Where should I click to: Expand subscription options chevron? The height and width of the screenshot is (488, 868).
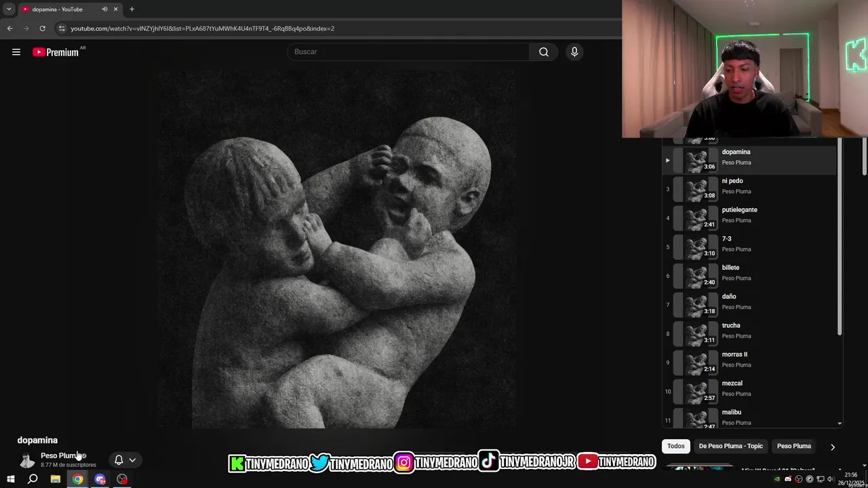[132, 460]
